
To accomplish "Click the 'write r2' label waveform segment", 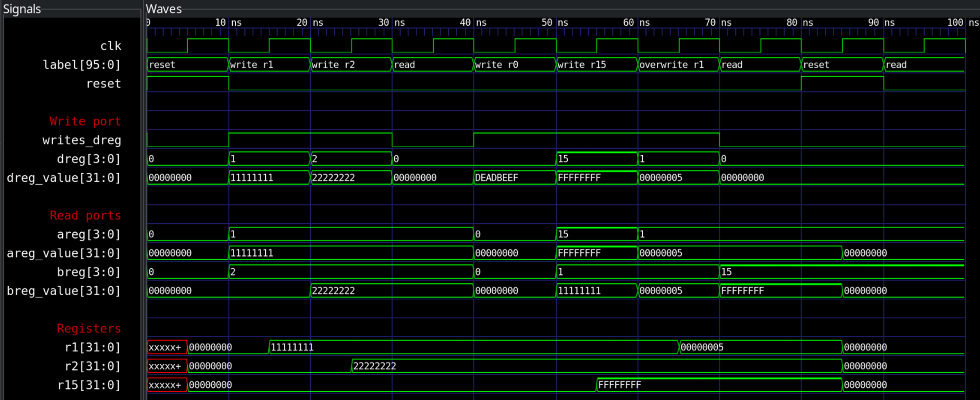I will click(x=351, y=65).
